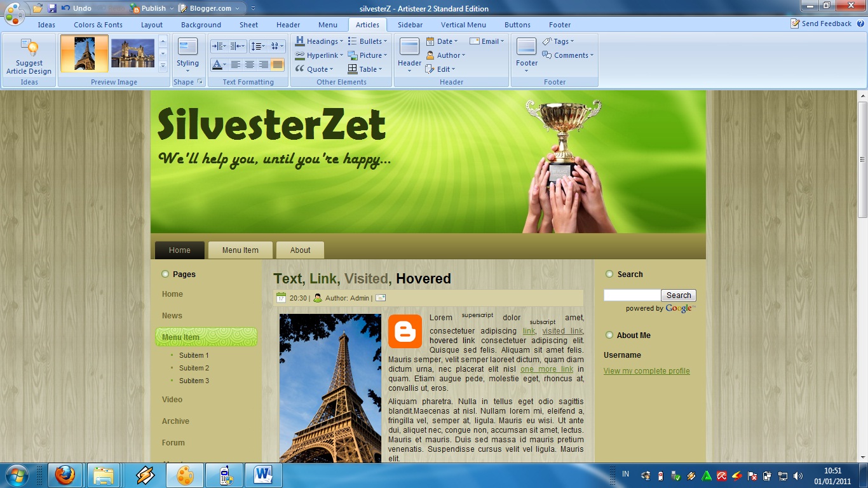This screenshot has width=868, height=488.
Task: Open the font color swatch picker
Action: point(219,64)
